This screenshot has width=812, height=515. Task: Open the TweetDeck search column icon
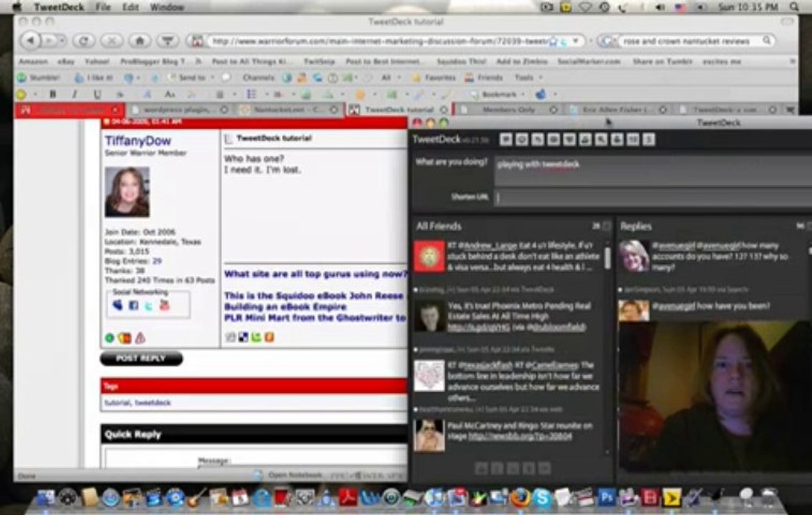[601, 139]
